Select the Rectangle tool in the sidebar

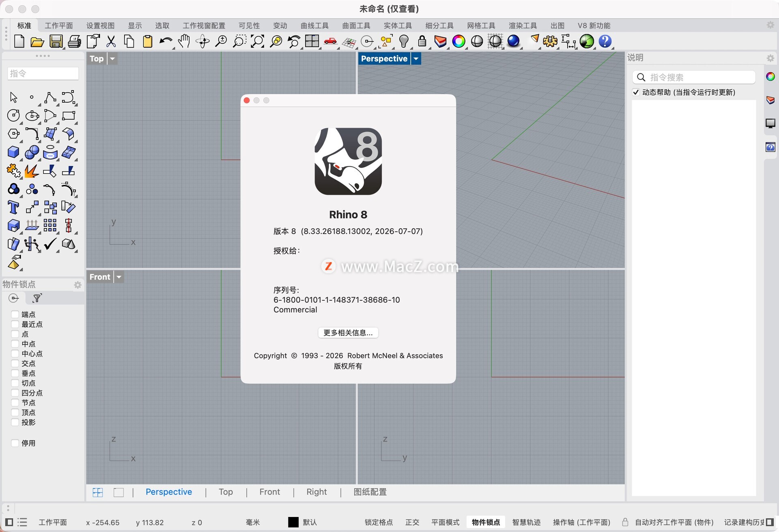(69, 116)
